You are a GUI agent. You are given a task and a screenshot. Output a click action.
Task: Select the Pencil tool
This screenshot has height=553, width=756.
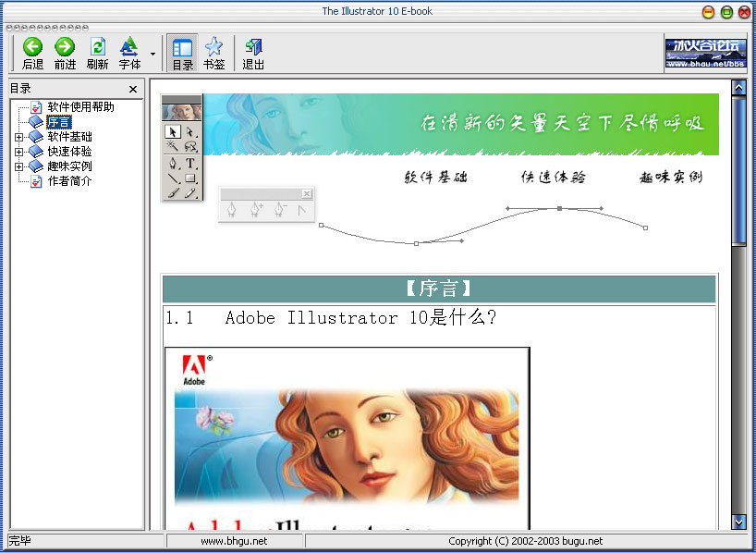pos(190,192)
